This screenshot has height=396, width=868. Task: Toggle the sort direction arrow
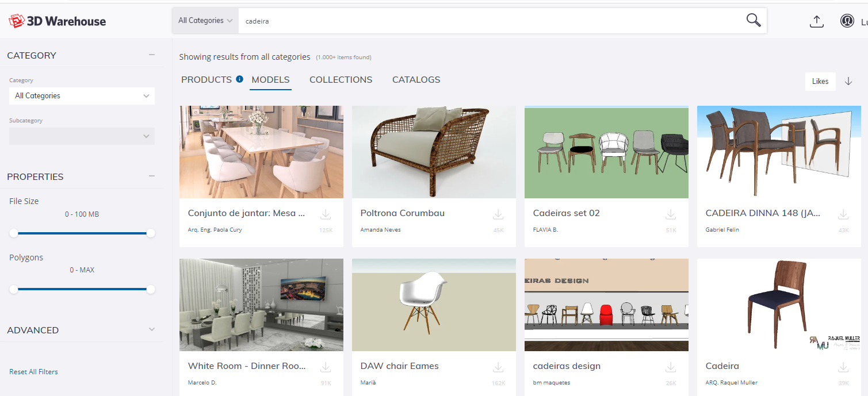click(848, 81)
